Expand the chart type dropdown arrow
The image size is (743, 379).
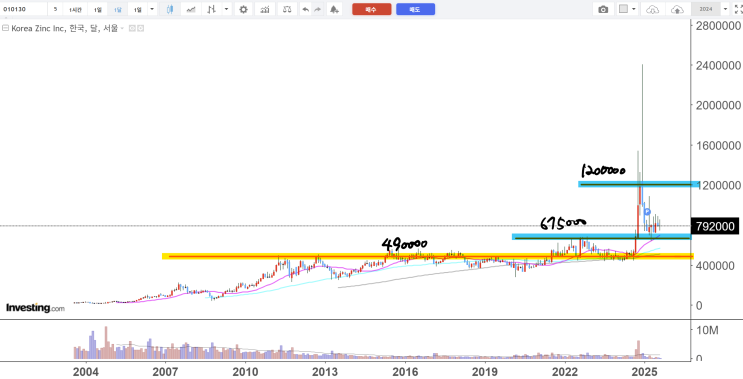(227, 9)
